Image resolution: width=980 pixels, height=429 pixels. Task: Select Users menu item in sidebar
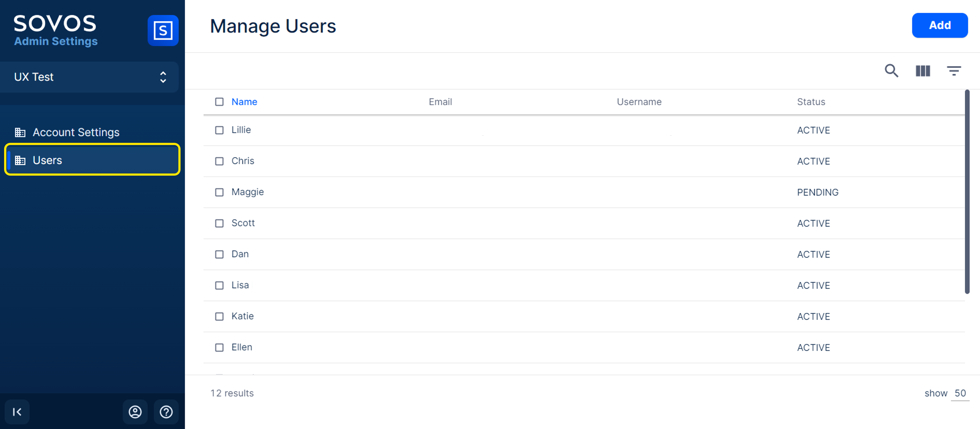[92, 160]
